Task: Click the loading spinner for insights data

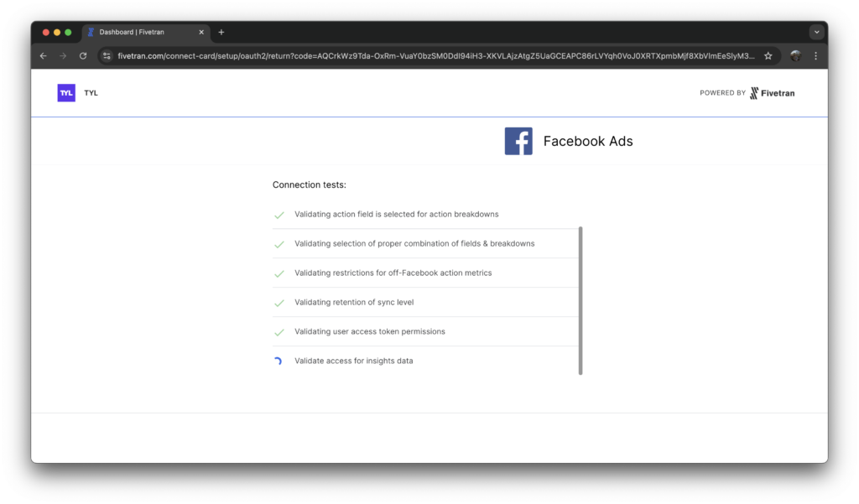Action: [279, 361]
